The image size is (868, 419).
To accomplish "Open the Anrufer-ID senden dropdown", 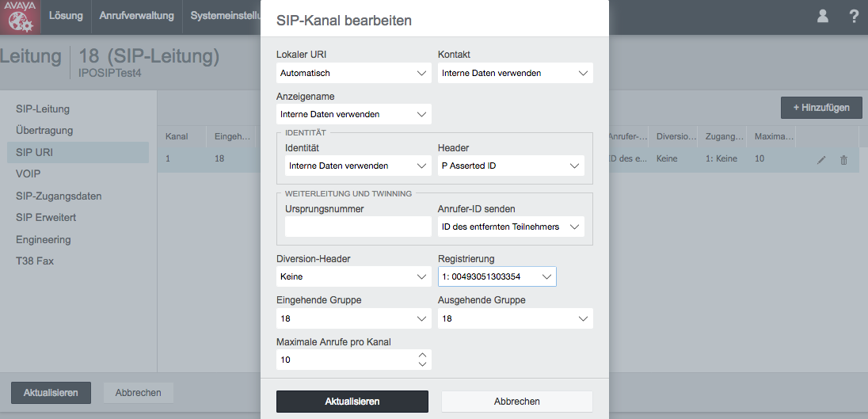I will [511, 227].
